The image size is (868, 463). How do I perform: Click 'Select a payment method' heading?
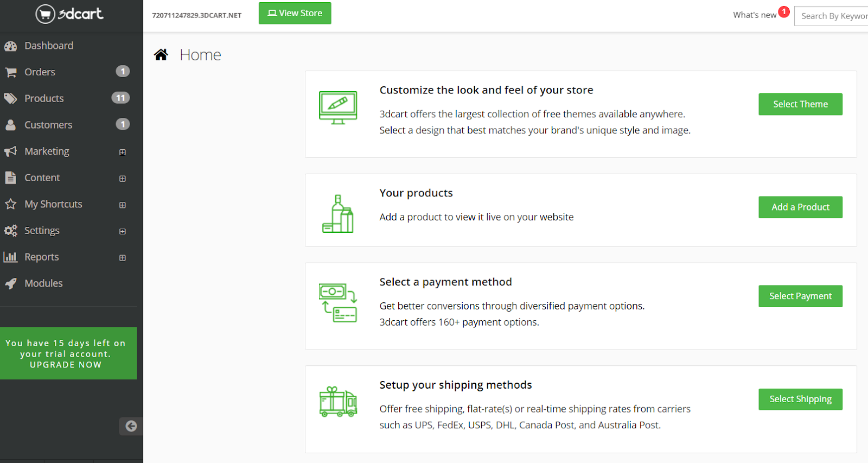(445, 282)
